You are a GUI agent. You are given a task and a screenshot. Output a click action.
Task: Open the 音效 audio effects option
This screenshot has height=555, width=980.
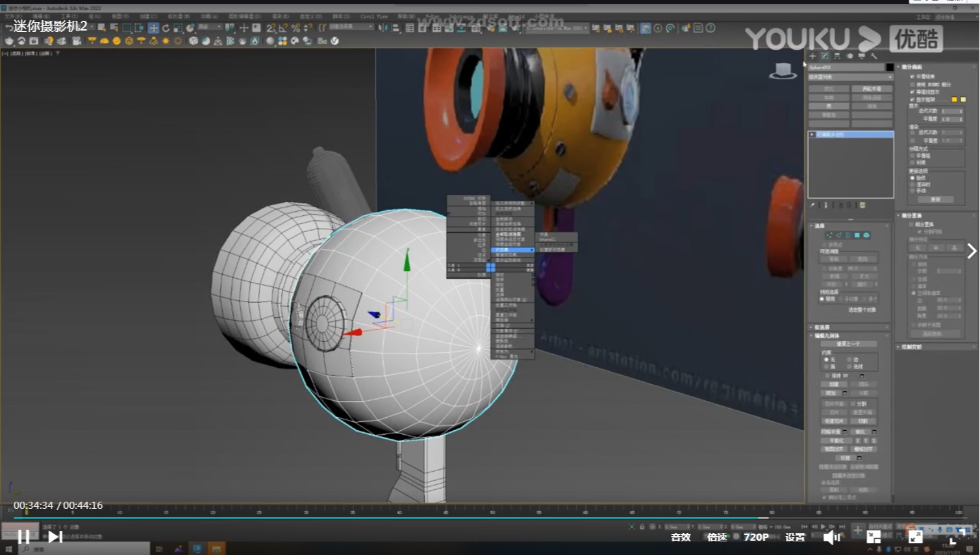coord(681,537)
